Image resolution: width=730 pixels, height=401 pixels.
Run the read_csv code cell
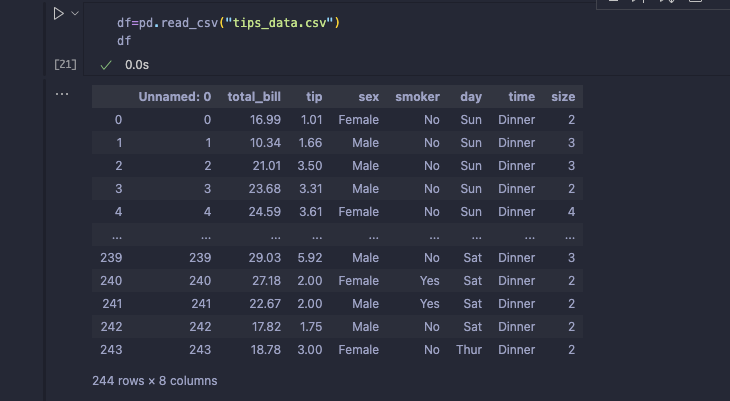point(58,14)
